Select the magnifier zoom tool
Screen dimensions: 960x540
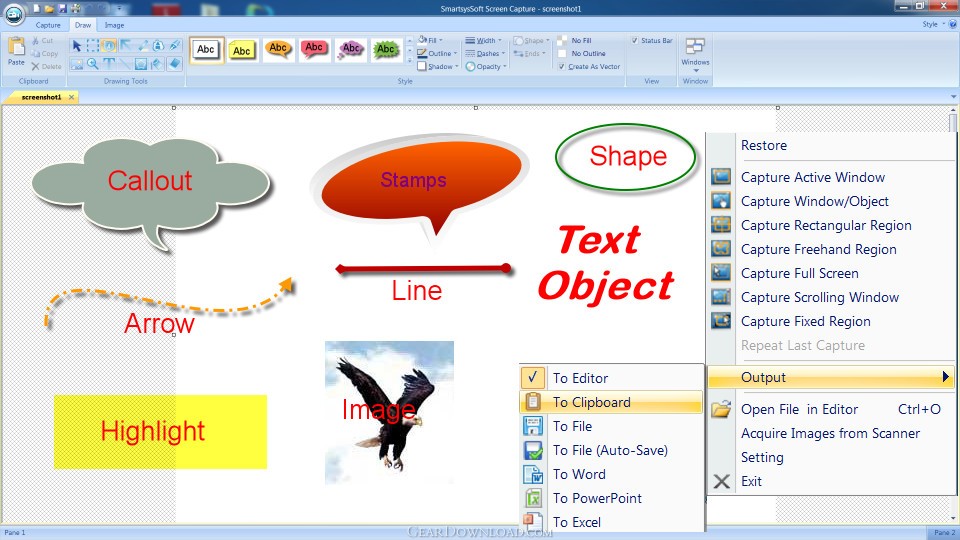pyautogui.click(x=92, y=64)
